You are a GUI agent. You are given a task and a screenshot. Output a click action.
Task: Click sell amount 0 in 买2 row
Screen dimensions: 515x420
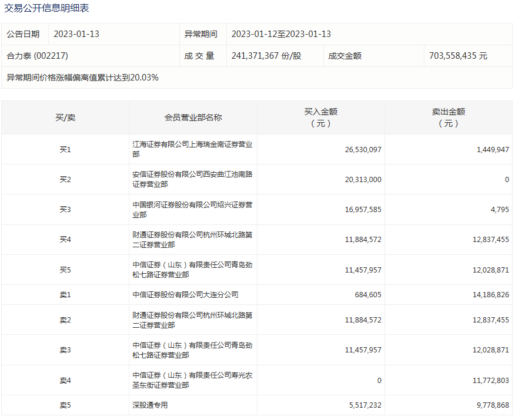[x=507, y=180]
